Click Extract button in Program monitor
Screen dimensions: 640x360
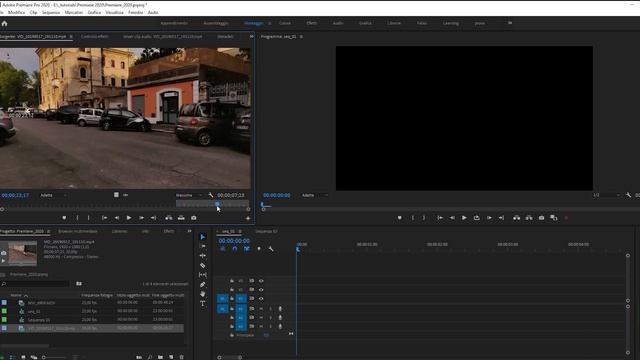click(529, 218)
